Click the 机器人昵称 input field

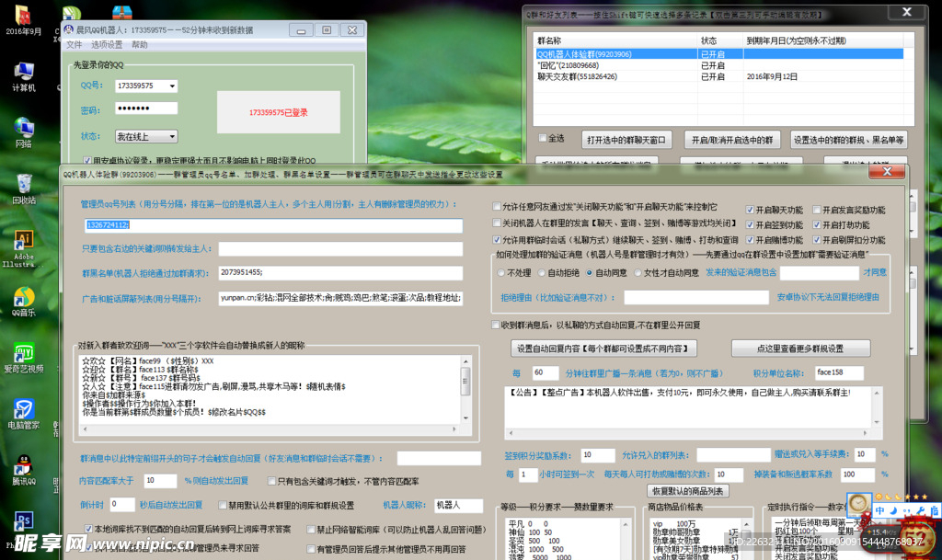tap(458, 506)
